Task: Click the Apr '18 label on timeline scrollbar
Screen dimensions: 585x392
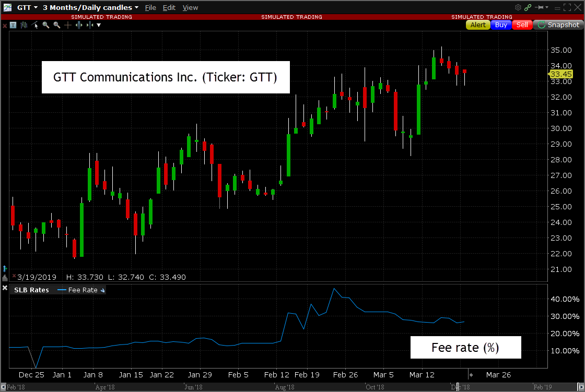Action: point(105,387)
